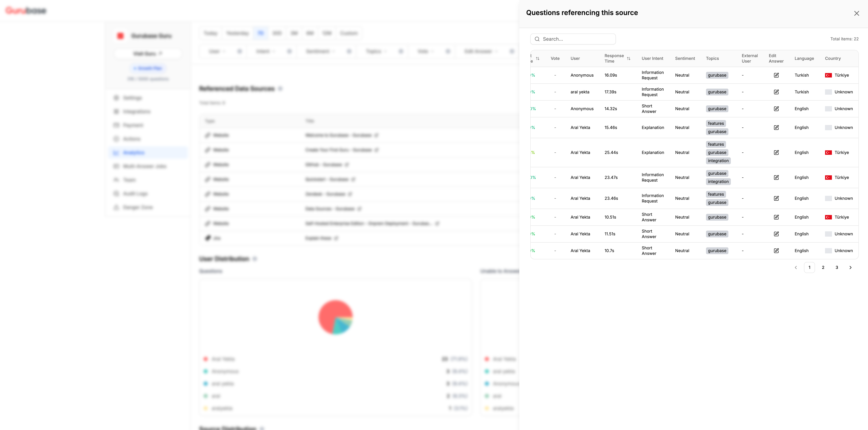868x430 pixels.
Task: Click edit answer icon in 11.51s row
Action: pos(776,234)
